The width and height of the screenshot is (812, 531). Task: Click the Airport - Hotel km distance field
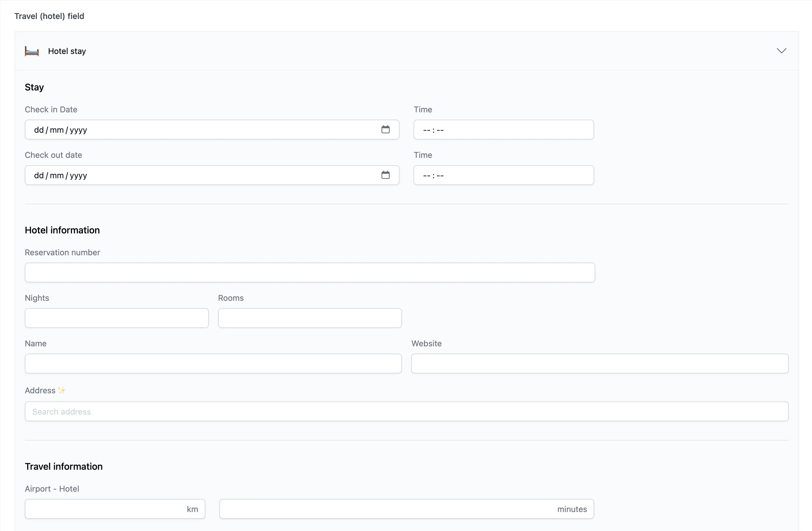pyautogui.click(x=106, y=509)
